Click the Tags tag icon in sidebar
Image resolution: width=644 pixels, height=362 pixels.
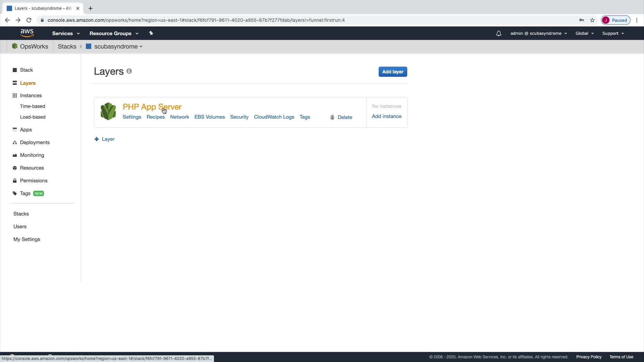click(x=14, y=193)
